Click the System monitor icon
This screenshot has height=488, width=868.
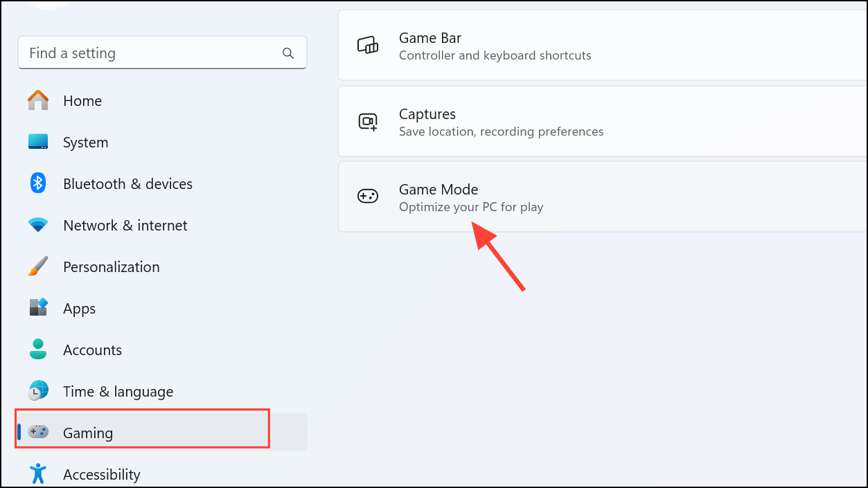[38, 142]
